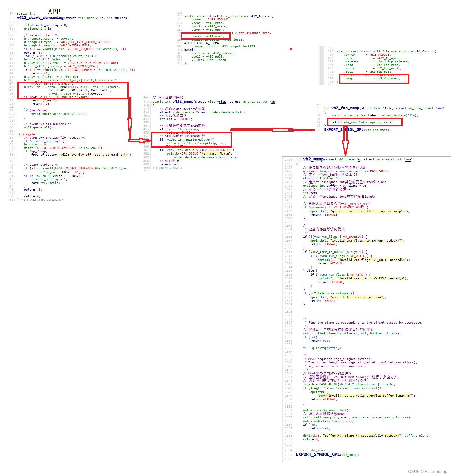This screenshot has width=451, height=476.
Task: Click the "/* setup buffers */" comment
Action: pos(41,35)
